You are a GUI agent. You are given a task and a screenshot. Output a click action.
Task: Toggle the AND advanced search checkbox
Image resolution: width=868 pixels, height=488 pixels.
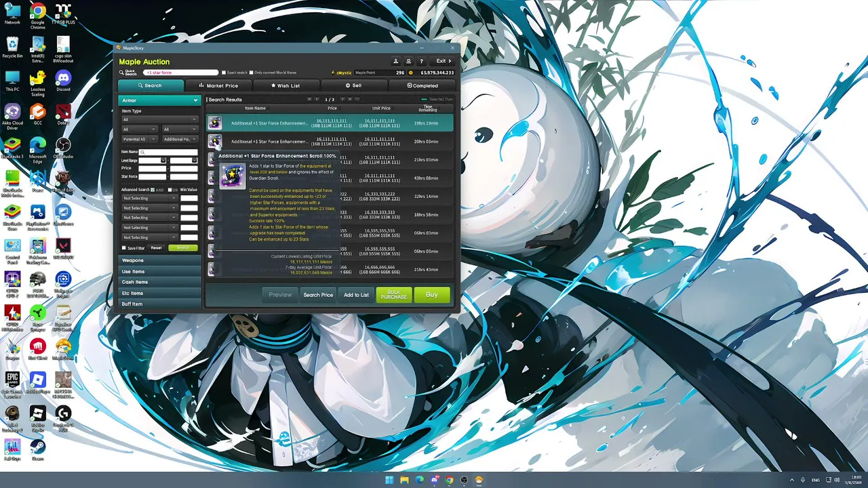pyautogui.click(x=153, y=190)
